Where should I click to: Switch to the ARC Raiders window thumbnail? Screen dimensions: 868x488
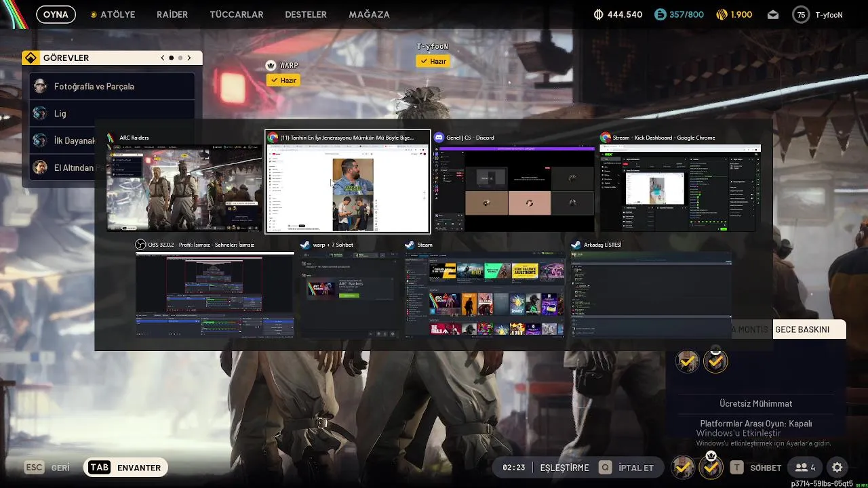click(x=184, y=188)
